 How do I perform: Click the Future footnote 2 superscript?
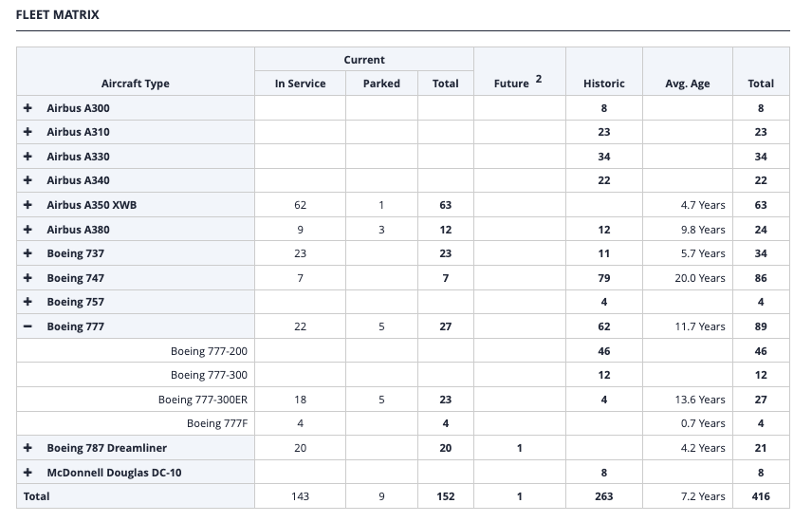[x=539, y=79]
